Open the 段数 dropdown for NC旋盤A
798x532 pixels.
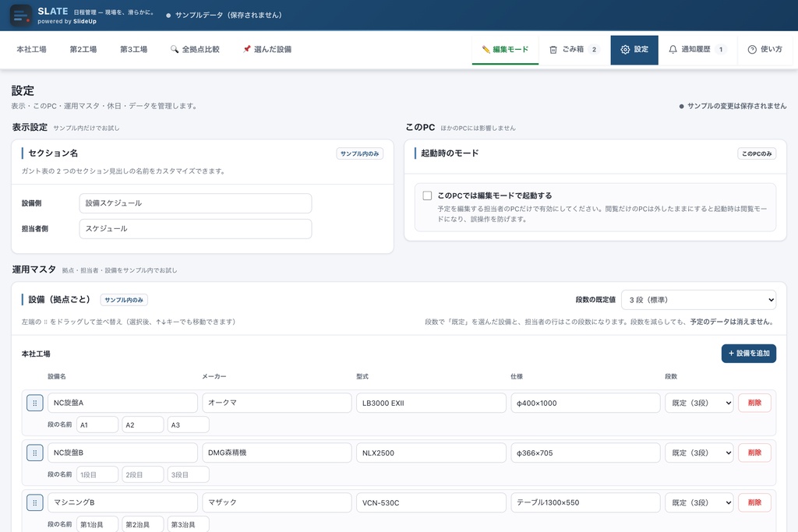(699, 403)
